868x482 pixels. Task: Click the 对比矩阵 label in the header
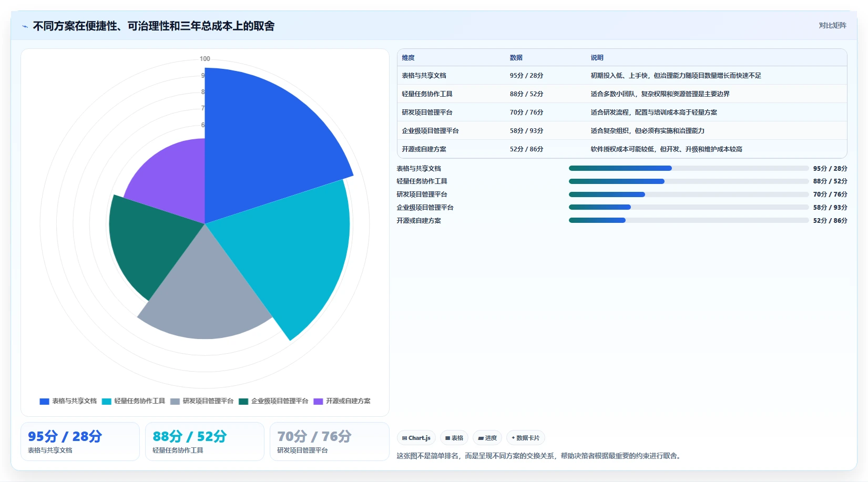[832, 25]
